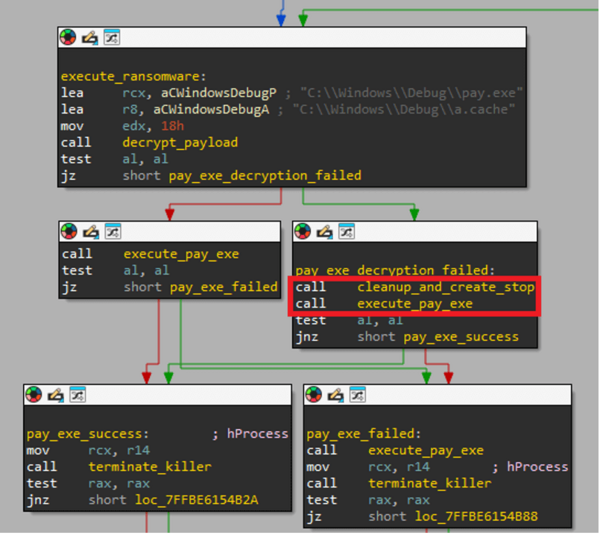This screenshot has height=541, width=600.
Task: Click the color icon on pay_exe_failed block
Action: (314, 395)
